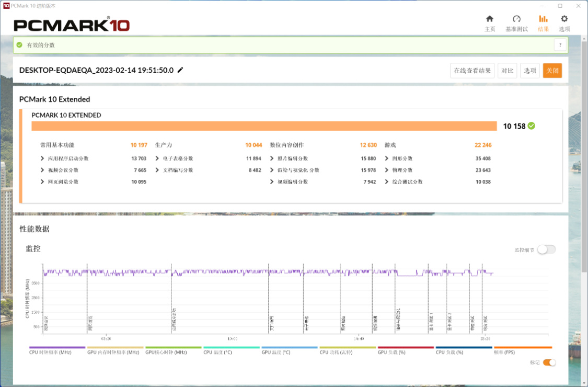Select CPU 负载 (%) legend swatch
The width and height of the screenshot is (588, 387).
[464, 348]
